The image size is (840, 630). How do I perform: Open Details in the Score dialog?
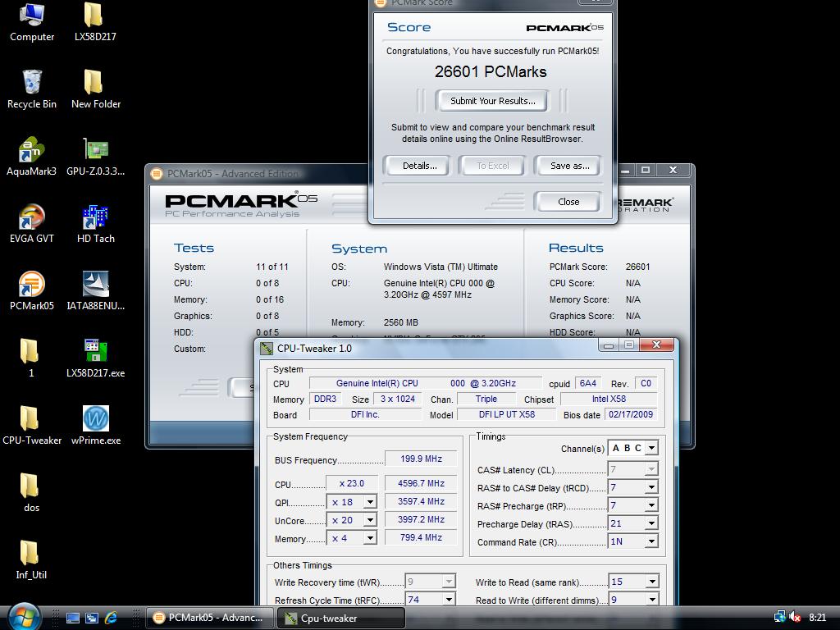coord(419,166)
